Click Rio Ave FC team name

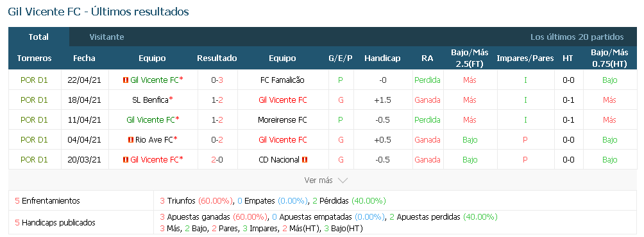click(x=154, y=140)
